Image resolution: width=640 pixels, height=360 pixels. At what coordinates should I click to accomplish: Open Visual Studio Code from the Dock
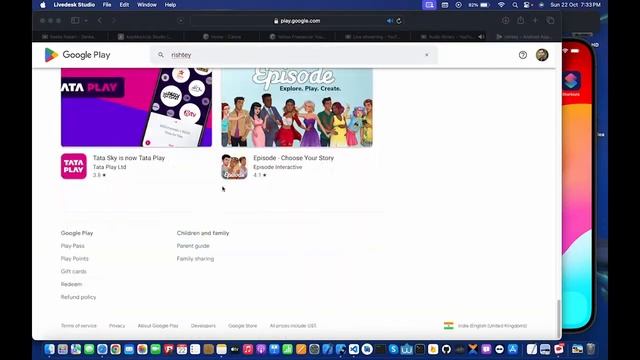click(x=353, y=349)
